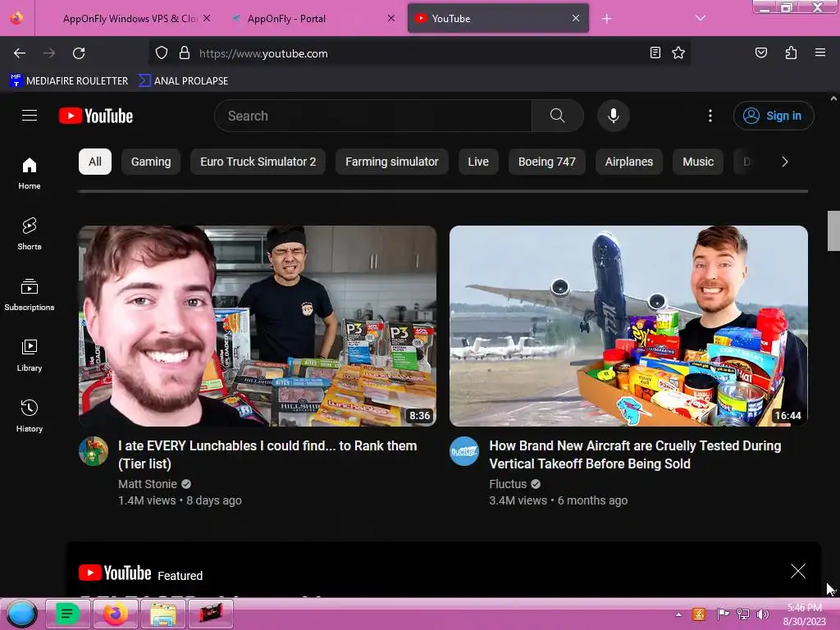Screen dimensions: 840x630
Task: Open green notes app in taskbar
Action: pyautogui.click(x=67, y=614)
